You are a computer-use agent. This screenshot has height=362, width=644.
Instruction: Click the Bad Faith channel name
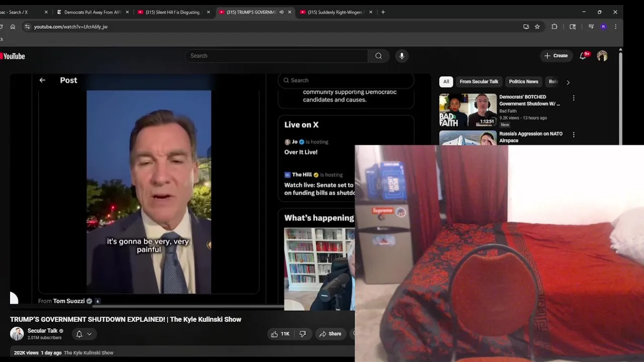pos(508,111)
